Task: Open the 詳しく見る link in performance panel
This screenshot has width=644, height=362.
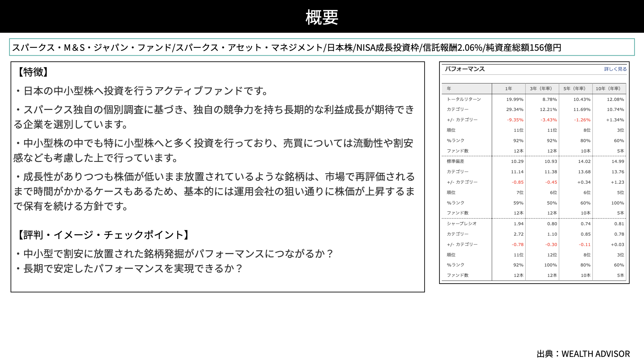Action: pyautogui.click(x=615, y=69)
